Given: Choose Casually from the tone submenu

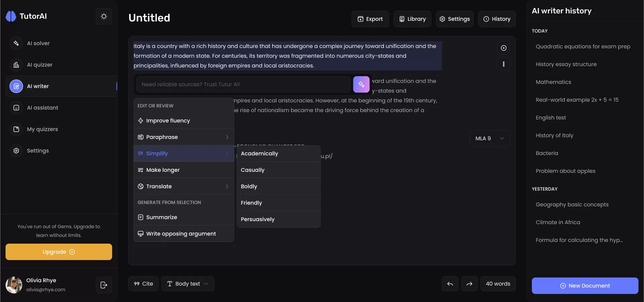Looking at the screenshot, I should pyautogui.click(x=253, y=170).
